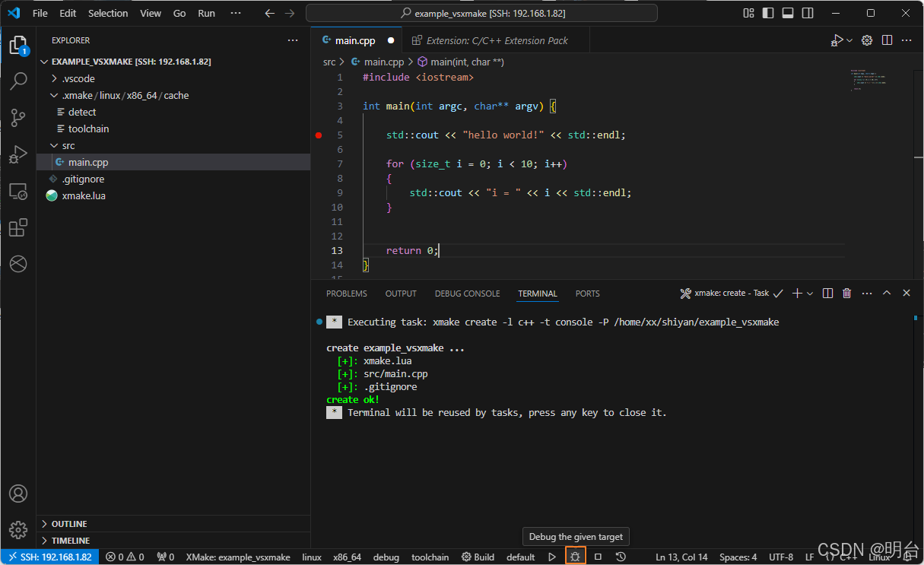Click main(int, char **) breadcrumb
Image resolution: width=924 pixels, height=565 pixels.
click(460, 62)
